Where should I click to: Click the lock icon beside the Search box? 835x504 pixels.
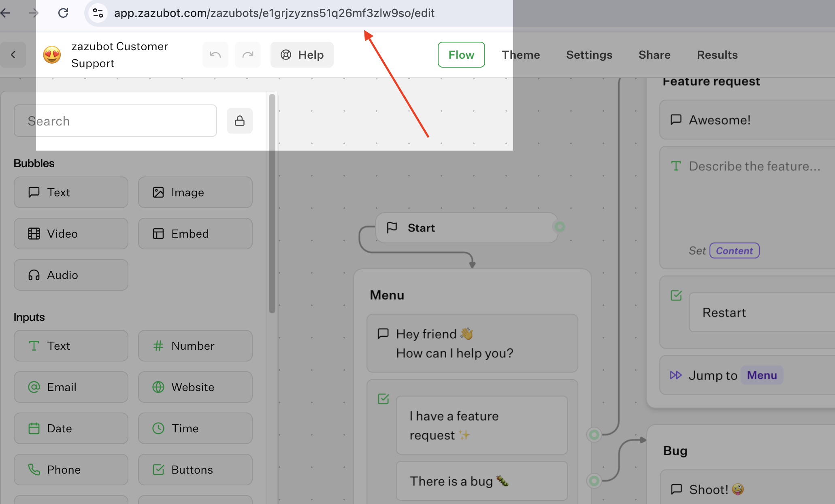[x=240, y=121]
